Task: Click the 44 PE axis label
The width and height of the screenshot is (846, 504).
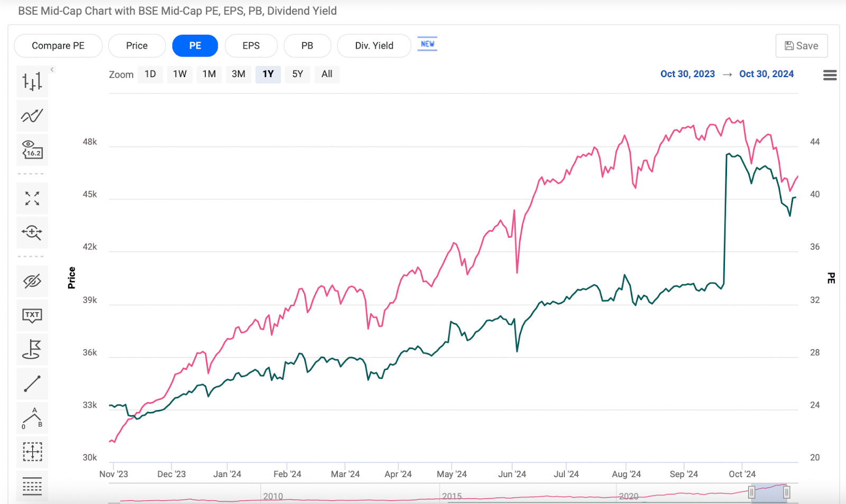Action: tap(815, 142)
